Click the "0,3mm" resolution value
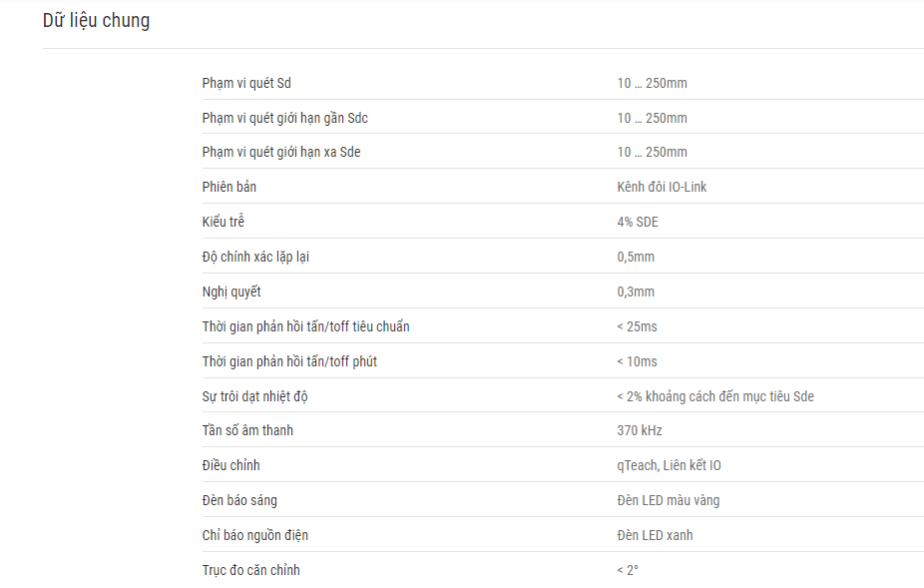 pos(636,292)
